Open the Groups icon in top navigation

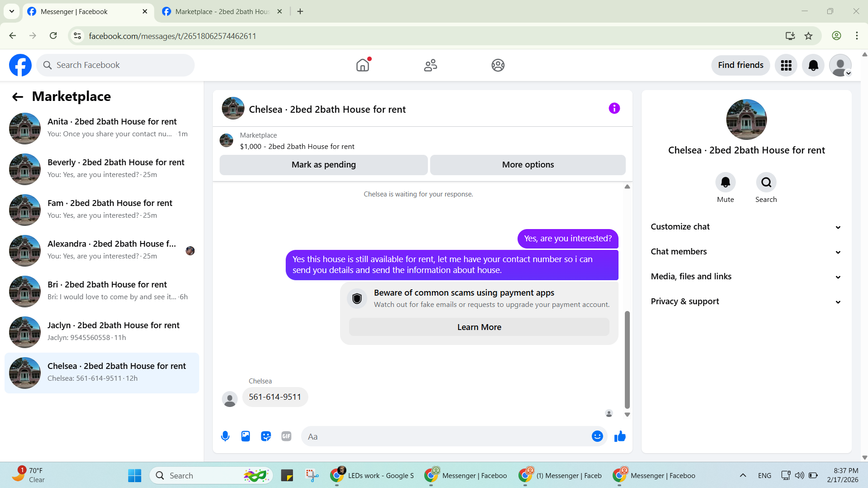(498, 65)
